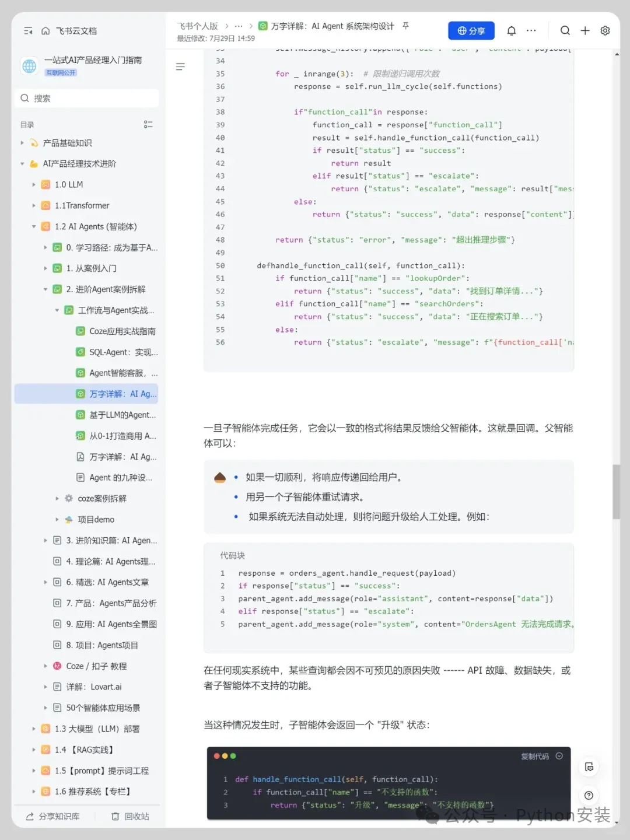This screenshot has width=630, height=840.
Task: Click the 互联网公开 badge
Action: click(x=61, y=73)
